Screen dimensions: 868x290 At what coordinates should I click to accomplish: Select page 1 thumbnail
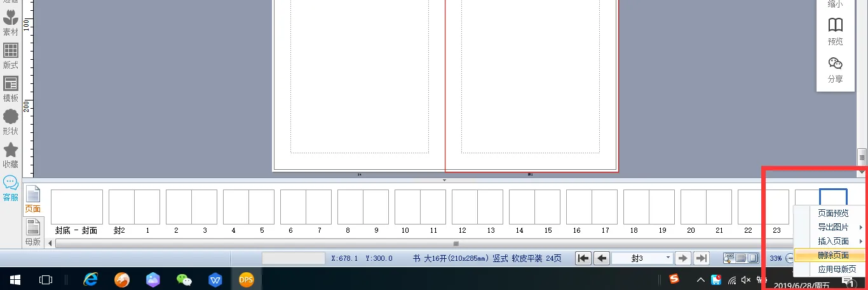pos(147,207)
